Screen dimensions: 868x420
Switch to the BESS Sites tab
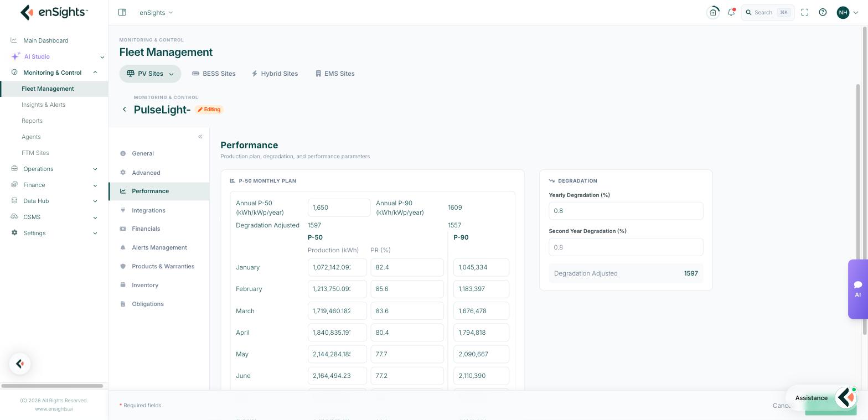[214, 74]
